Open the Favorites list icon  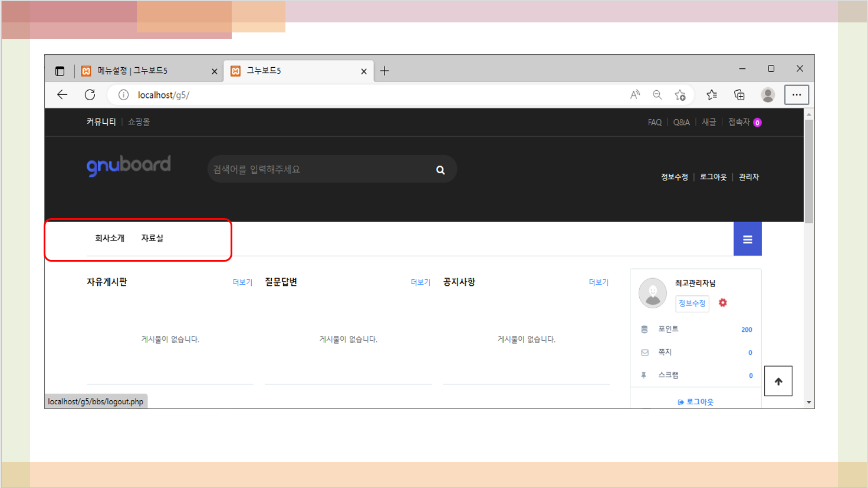coord(712,95)
